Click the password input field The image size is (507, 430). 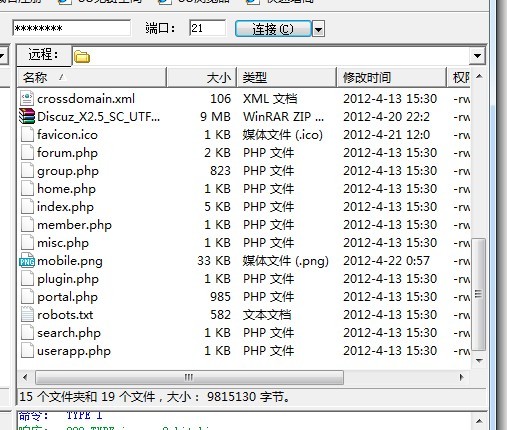(x=72, y=28)
